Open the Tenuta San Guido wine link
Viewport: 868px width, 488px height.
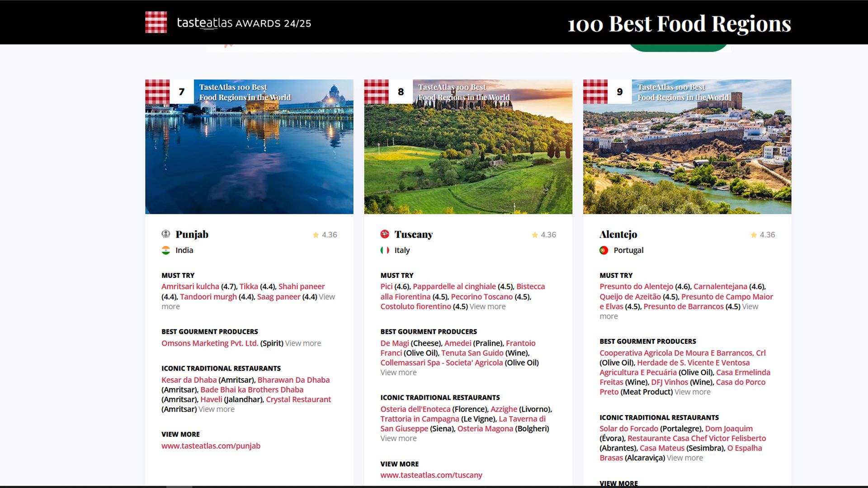(472, 353)
